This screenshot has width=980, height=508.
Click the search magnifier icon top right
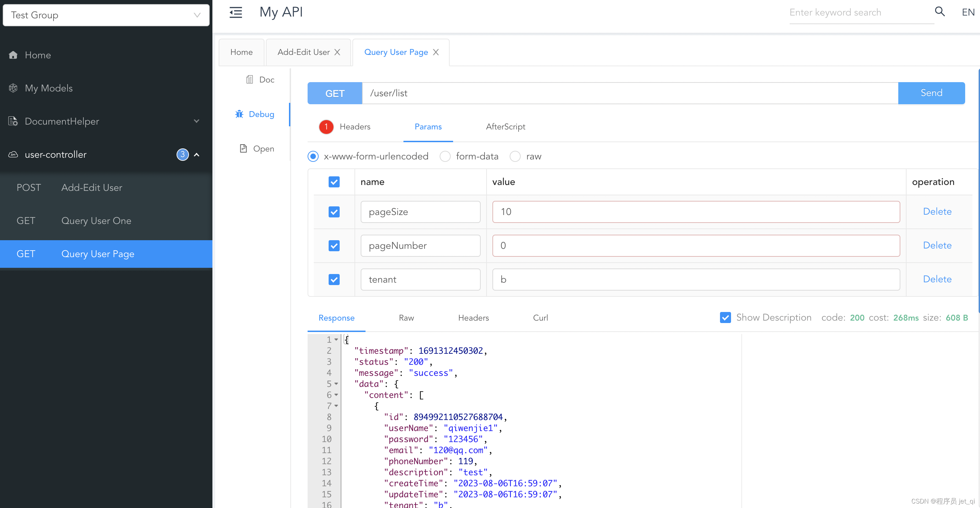940,12
